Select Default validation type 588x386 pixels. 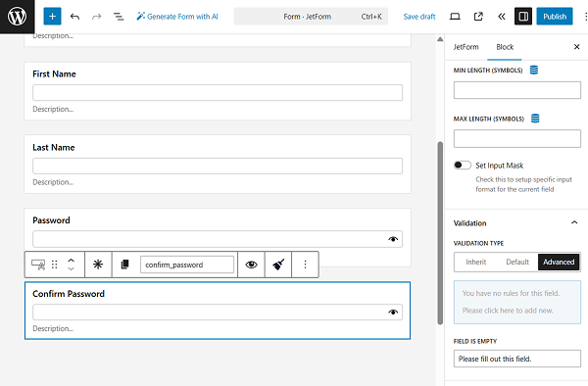[517, 262]
